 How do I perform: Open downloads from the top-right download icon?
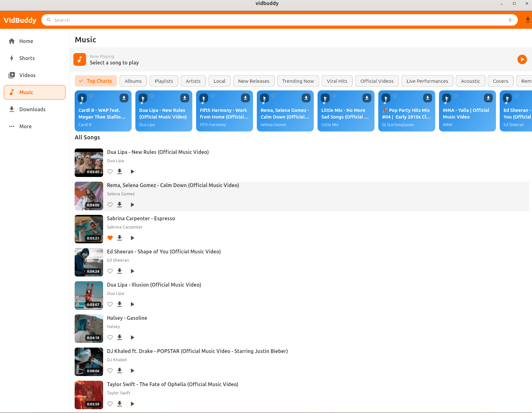[x=528, y=20]
